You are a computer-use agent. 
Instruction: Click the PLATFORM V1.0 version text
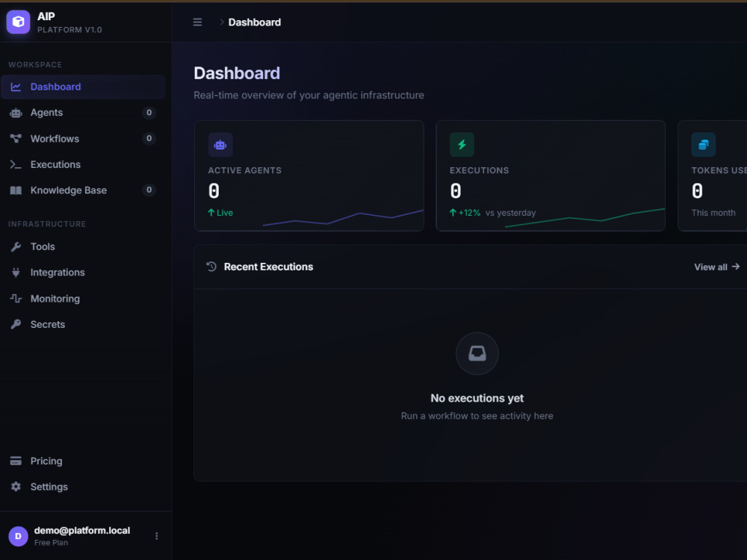(69, 30)
